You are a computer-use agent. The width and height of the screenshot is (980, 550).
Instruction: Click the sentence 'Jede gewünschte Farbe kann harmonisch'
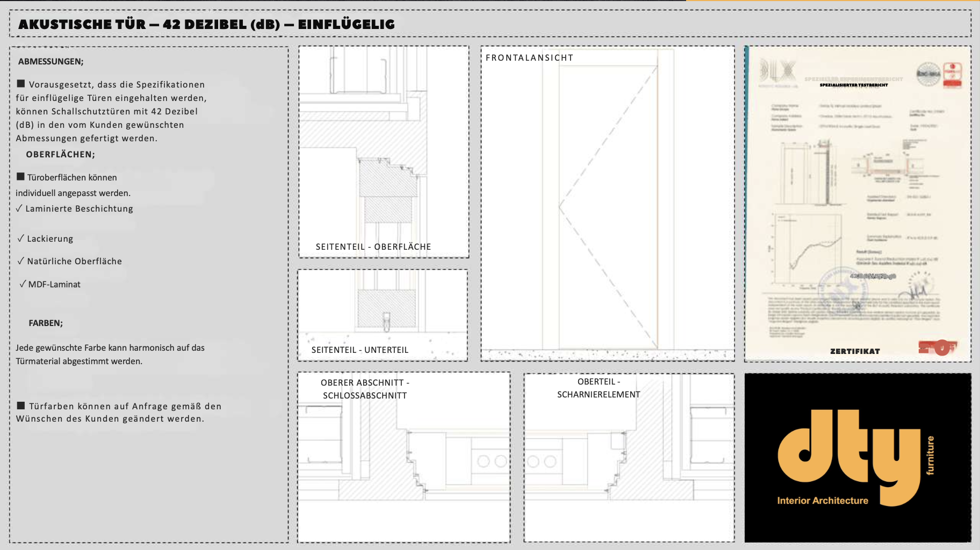coord(110,354)
